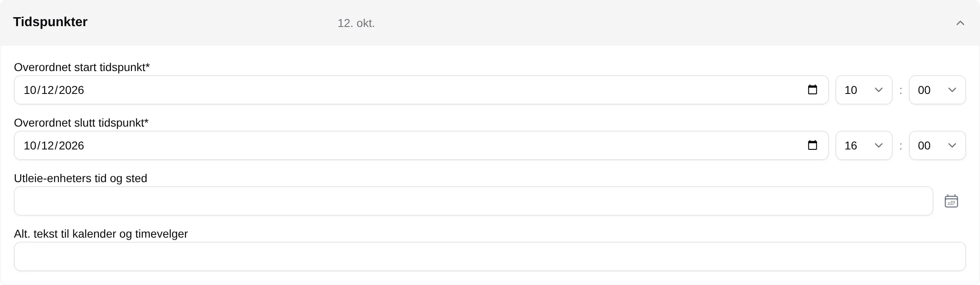
Task: Click the Utleie-enheters tid og sted label
Action: click(80, 178)
